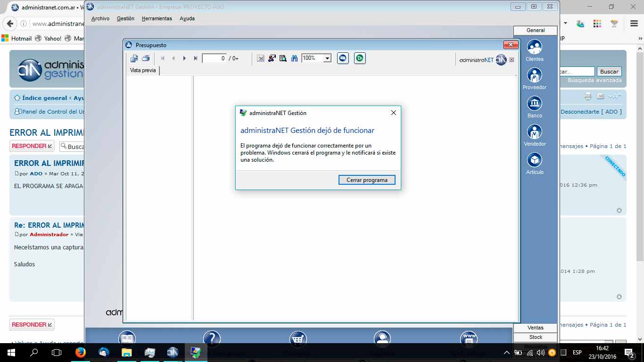
Task: Click the browser back arrow button
Action: point(10,24)
